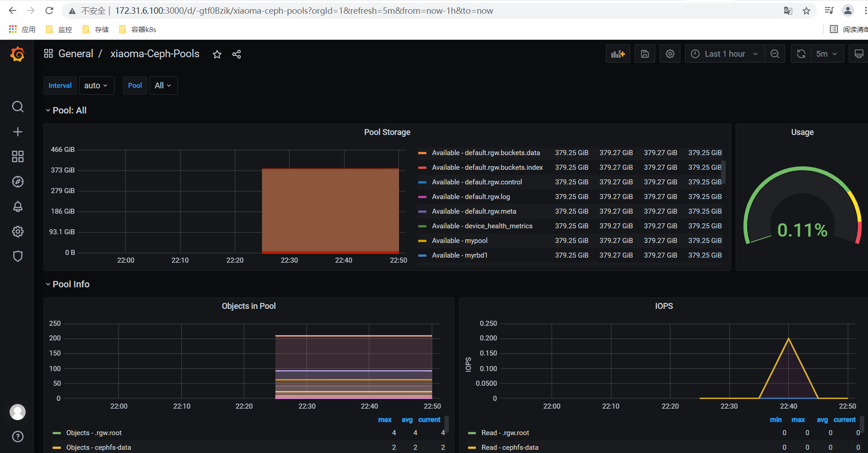Open the Last 1 hour time picker
868x453 pixels.
coord(724,54)
